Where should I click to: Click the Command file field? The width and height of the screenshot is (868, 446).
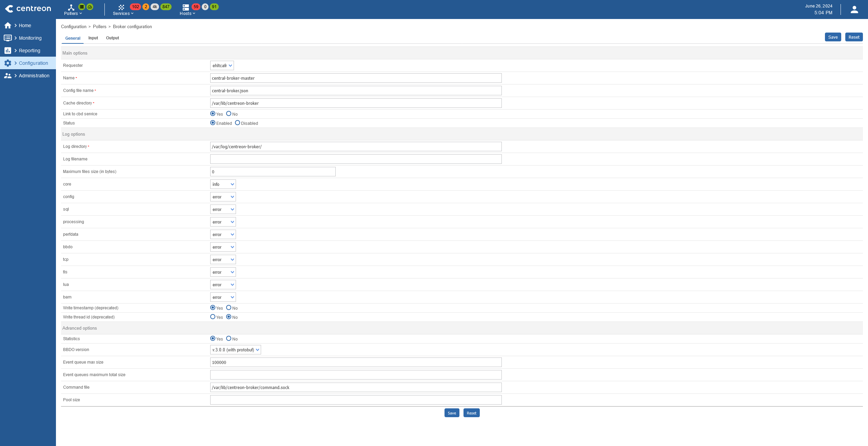tap(356, 387)
